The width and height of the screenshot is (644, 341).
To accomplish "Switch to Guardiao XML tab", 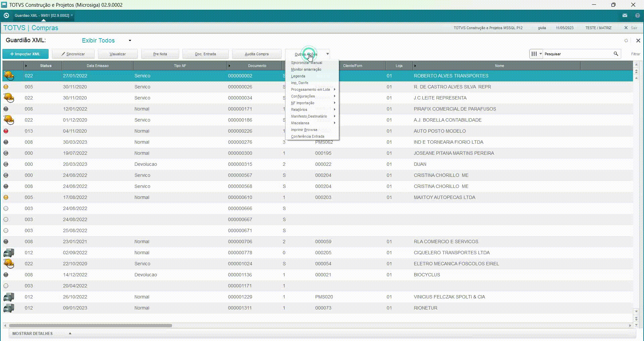I will pyautogui.click(x=42, y=15).
